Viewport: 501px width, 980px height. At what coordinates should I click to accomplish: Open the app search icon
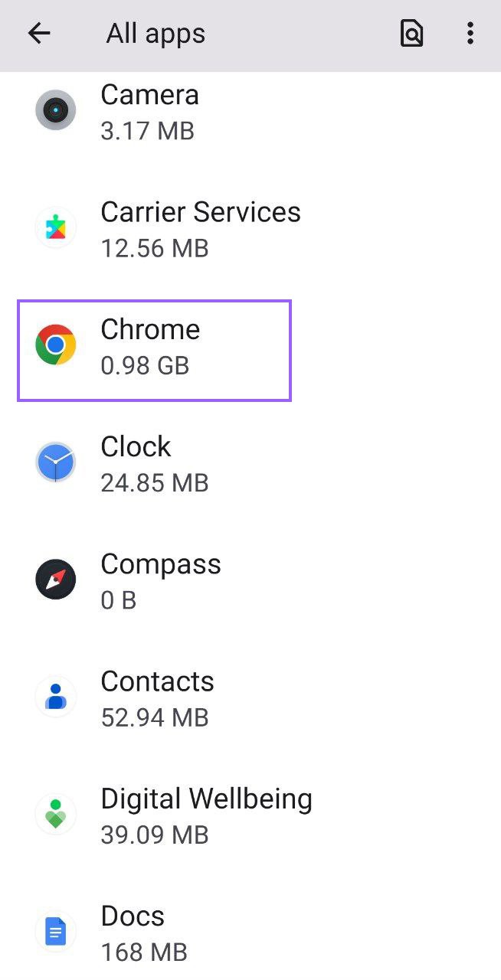(411, 33)
